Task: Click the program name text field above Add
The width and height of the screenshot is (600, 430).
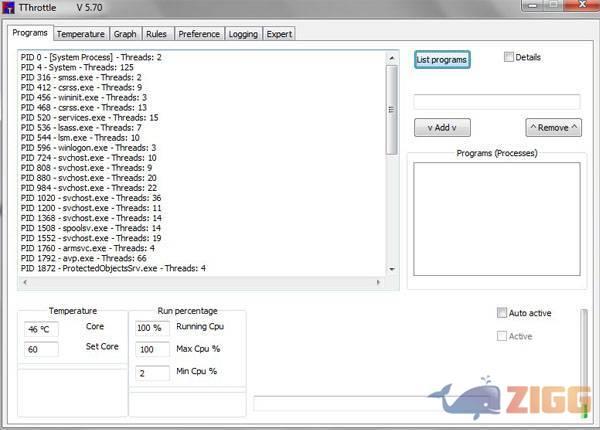Action: click(497, 102)
